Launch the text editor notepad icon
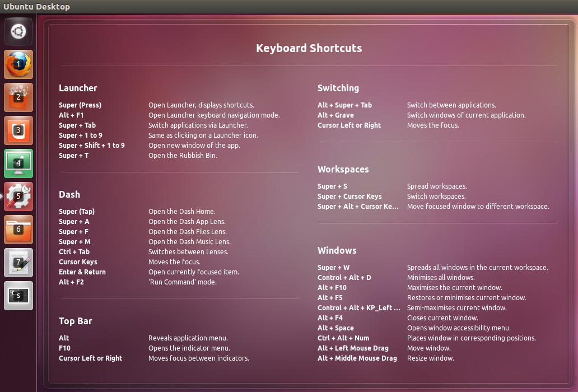The height and width of the screenshot is (392, 578). (x=18, y=263)
